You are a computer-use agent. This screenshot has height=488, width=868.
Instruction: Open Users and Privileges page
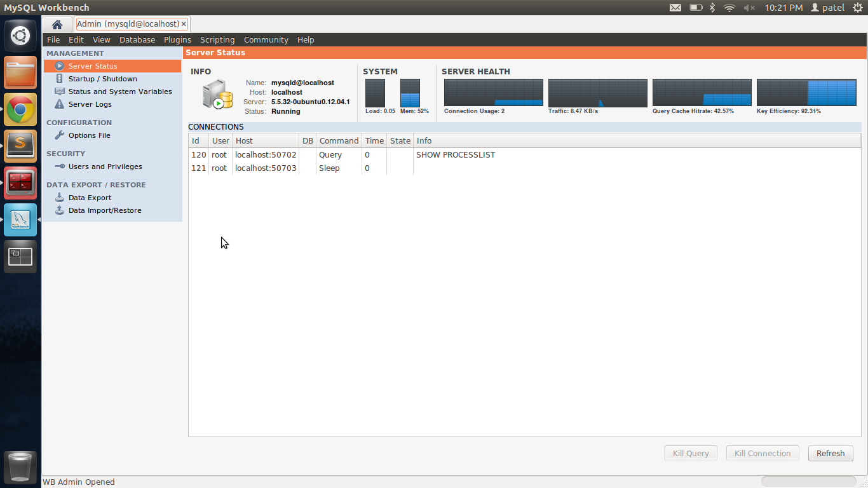(x=105, y=166)
